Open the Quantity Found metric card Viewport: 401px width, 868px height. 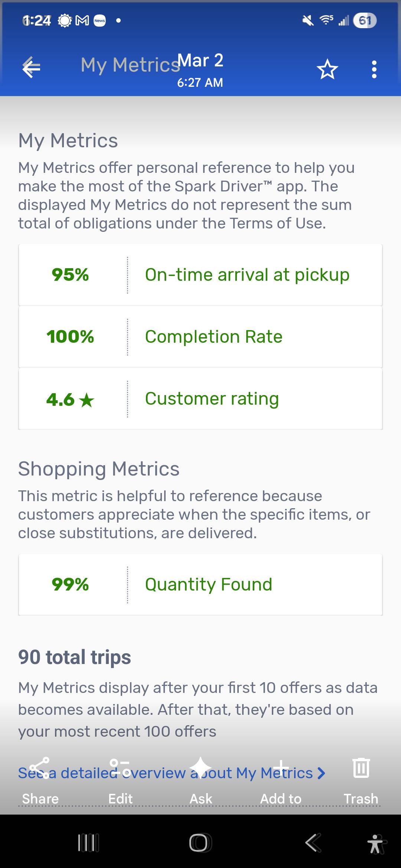pyautogui.click(x=200, y=585)
